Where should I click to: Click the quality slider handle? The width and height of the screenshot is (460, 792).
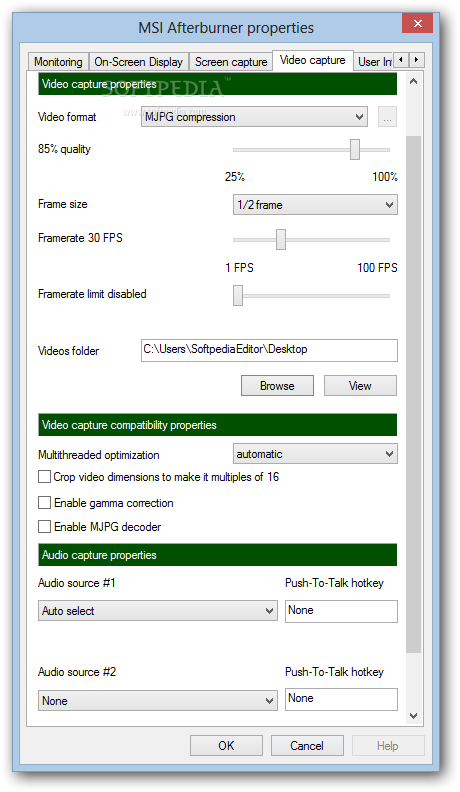coord(355,150)
